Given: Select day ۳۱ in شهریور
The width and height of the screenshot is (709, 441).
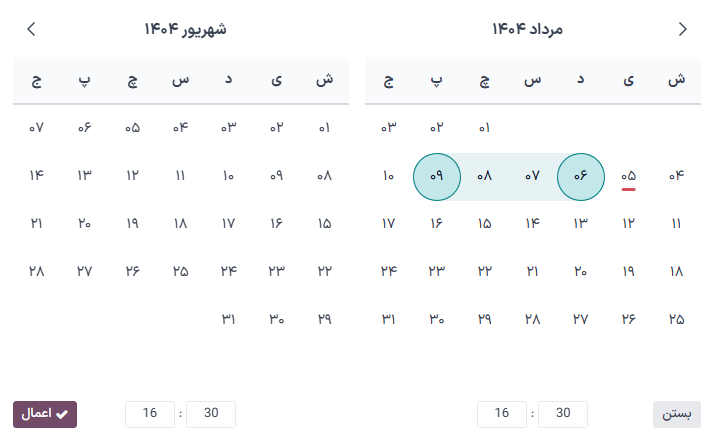Looking at the screenshot, I should tap(229, 320).
